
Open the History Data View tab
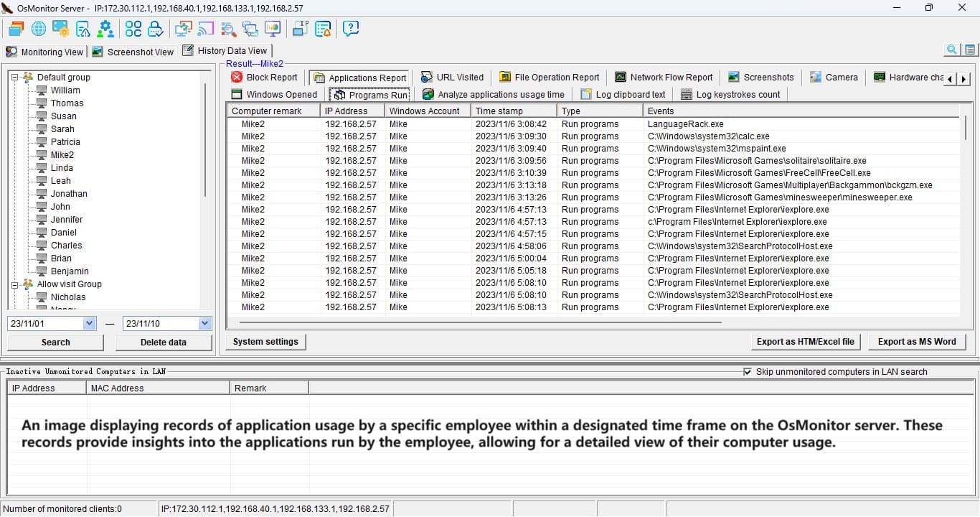pos(225,50)
